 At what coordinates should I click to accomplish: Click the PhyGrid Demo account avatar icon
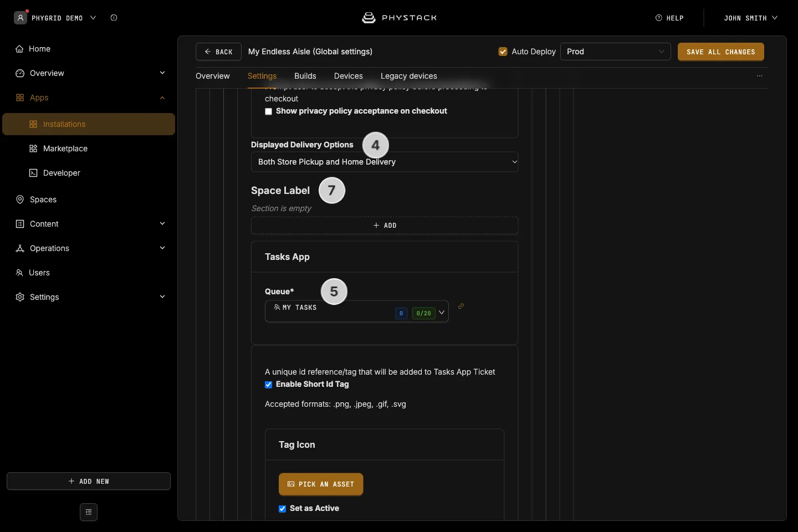pos(21,18)
